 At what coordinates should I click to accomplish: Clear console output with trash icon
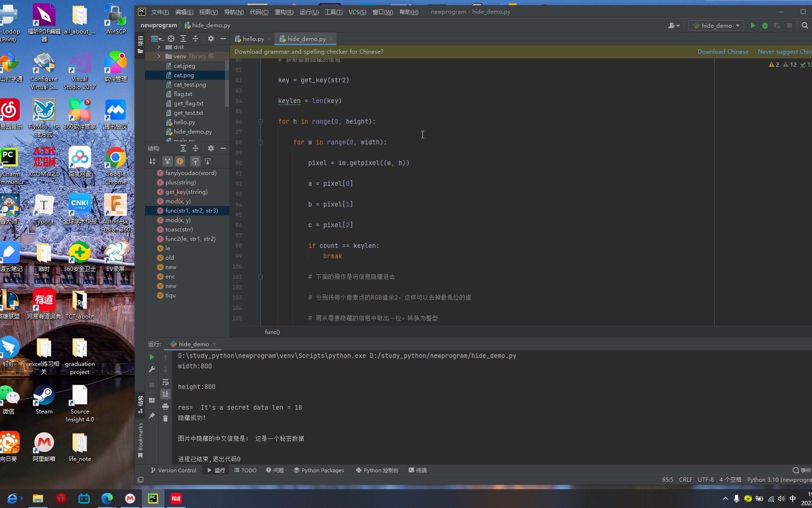165,418
